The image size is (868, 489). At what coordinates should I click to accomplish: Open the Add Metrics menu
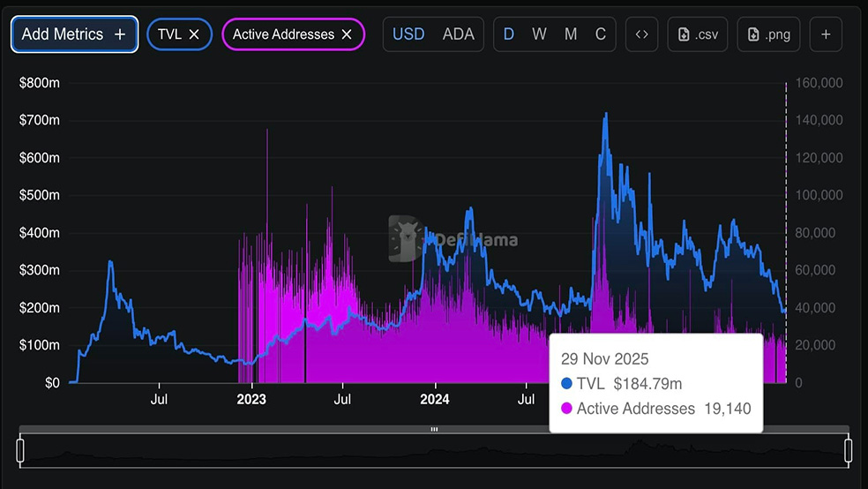pos(74,34)
